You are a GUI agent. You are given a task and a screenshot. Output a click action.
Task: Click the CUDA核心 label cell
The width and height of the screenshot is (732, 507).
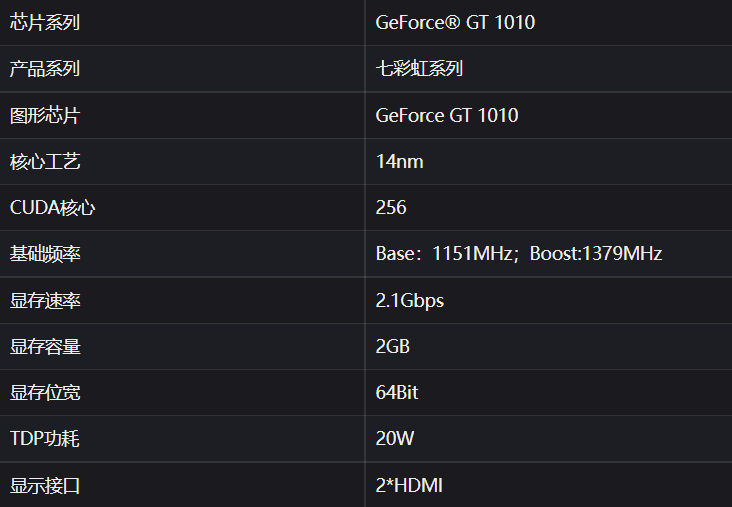(53, 208)
